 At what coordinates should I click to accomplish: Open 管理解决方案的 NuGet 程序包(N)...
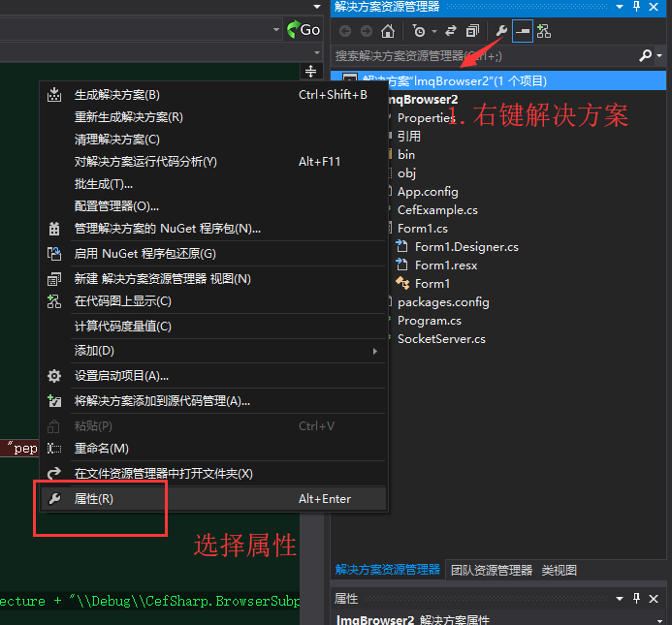[213, 229]
